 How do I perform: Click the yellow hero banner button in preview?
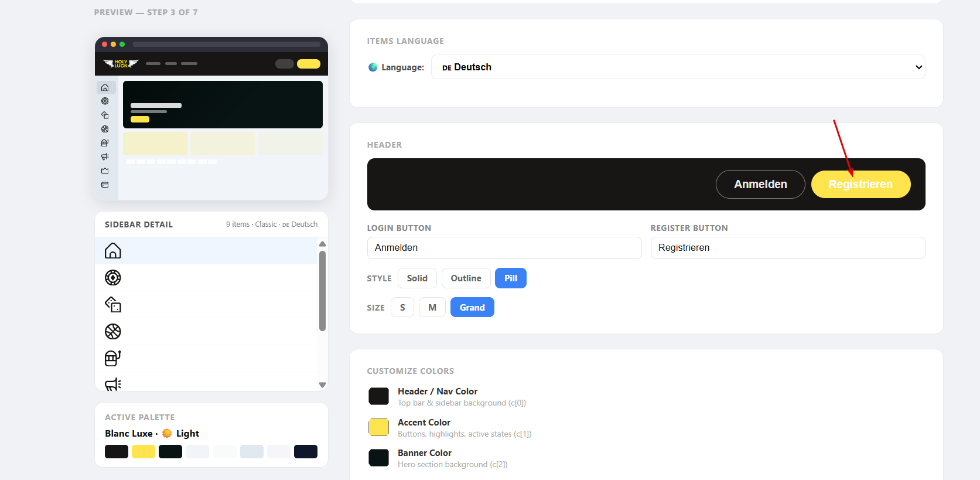tap(140, 119)
